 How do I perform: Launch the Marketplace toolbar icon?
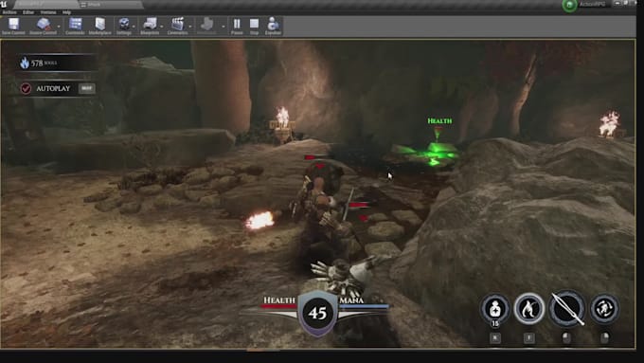(x=99, y=26)
